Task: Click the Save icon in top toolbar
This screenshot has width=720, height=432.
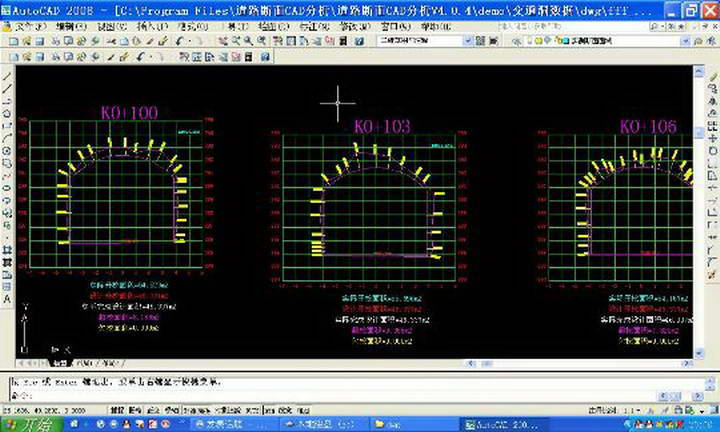Action: [x=39, y=41]
